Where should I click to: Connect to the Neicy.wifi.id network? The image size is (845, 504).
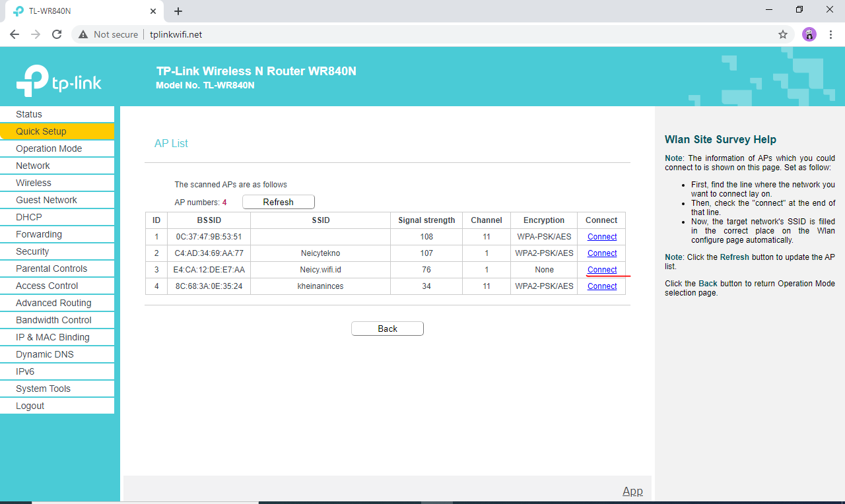click(x=602, y=270)
